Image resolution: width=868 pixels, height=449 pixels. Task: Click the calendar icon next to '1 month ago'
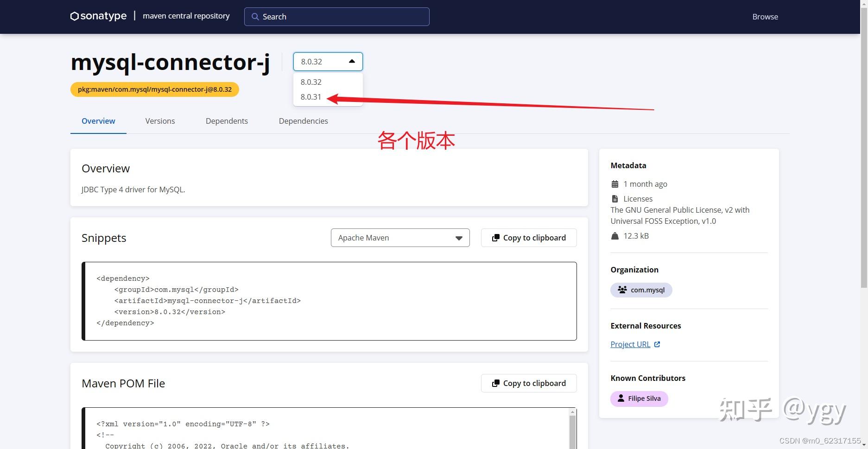point(615,183)
